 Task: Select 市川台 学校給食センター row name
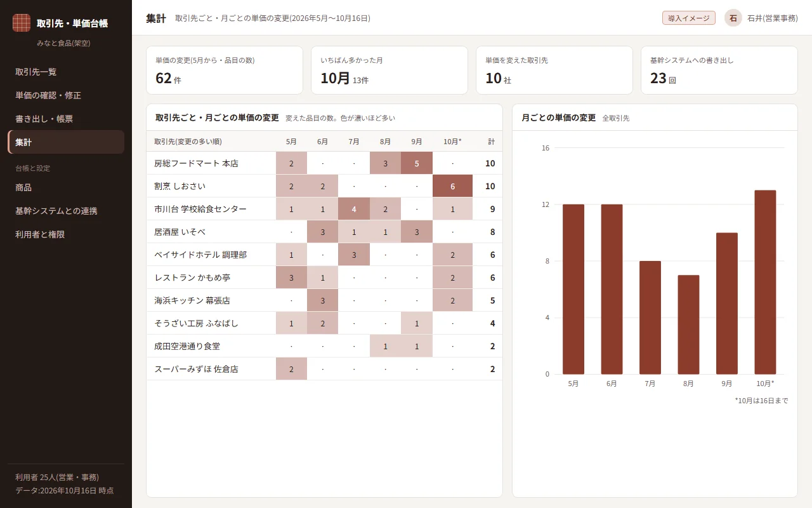(x=200, y=209)
